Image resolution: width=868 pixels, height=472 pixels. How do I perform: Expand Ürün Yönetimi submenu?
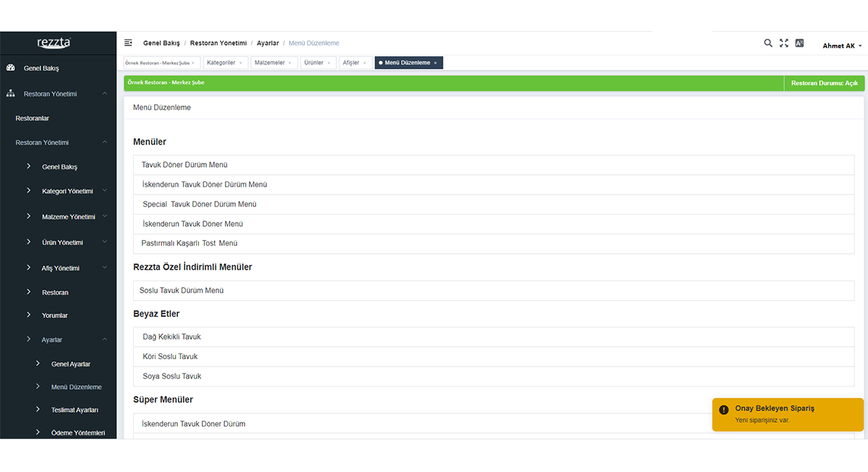click(105, 242)
